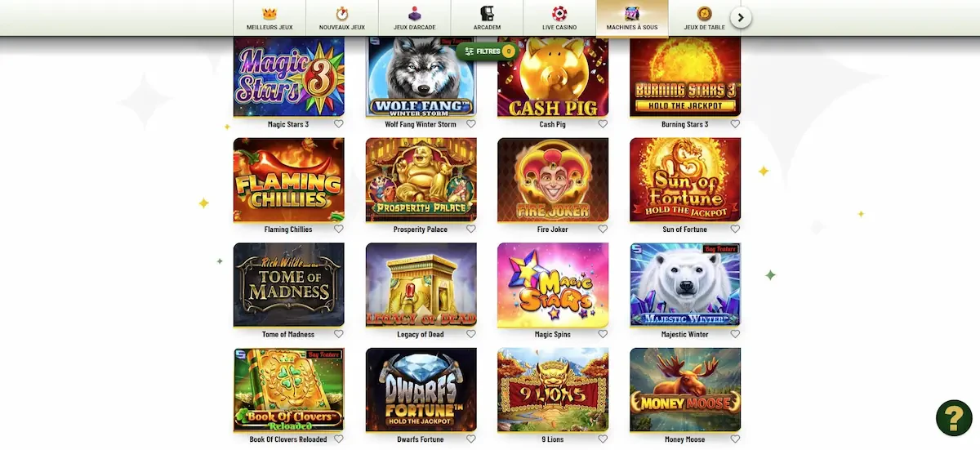
Task: Launch the Legacy of Dead thumbnail
Action: pos(421,285)
